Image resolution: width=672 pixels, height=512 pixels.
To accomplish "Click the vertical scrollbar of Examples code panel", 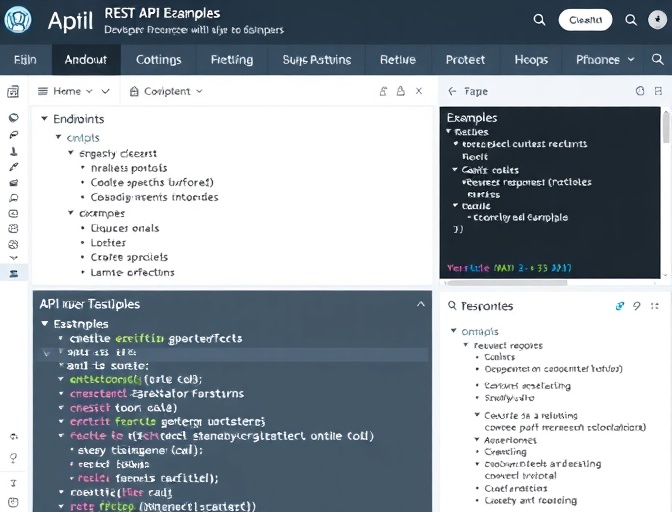I will tap(666, 130).
